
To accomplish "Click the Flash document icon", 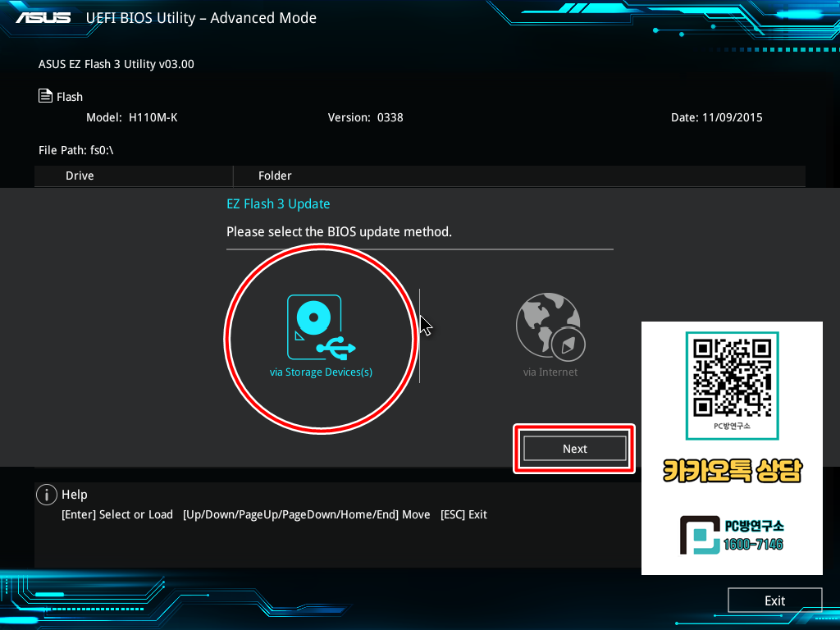I will (x=46, y=96).
